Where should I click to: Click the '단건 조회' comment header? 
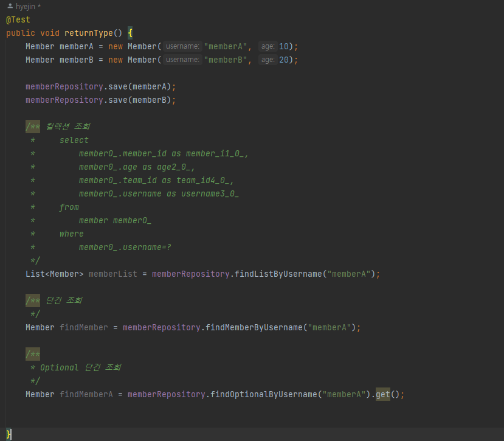(64, 300)
